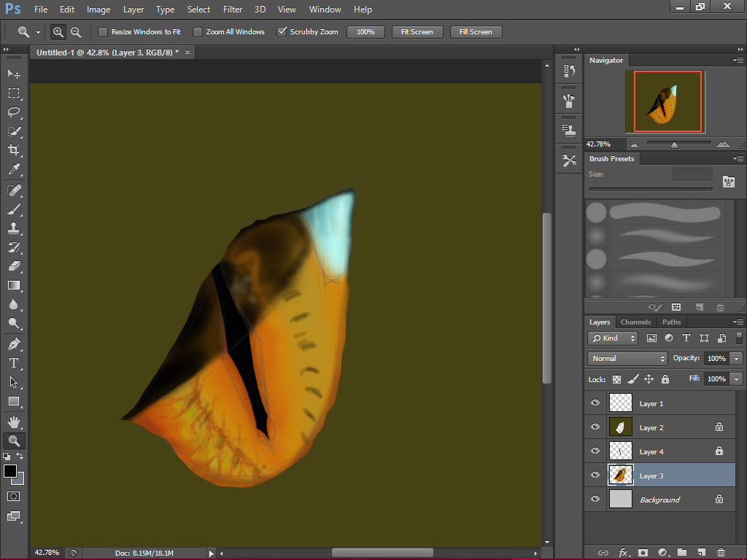Open the layer filter Kind dropdown

point(613,338)
